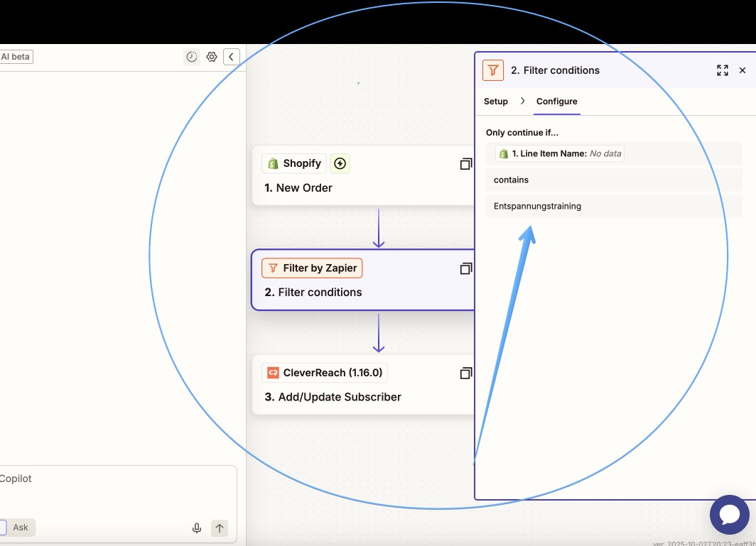Select the 2. Filter conditions step card

coord(362,280)
